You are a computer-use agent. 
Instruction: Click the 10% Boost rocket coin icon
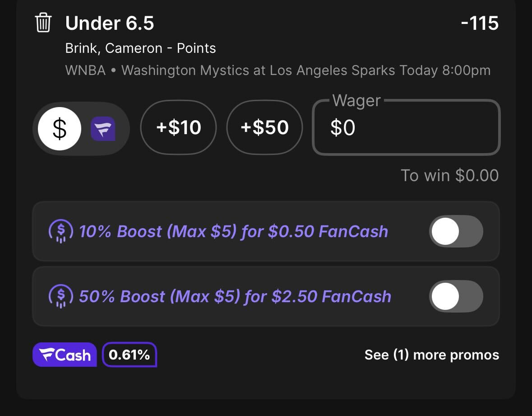pos(61,232)
